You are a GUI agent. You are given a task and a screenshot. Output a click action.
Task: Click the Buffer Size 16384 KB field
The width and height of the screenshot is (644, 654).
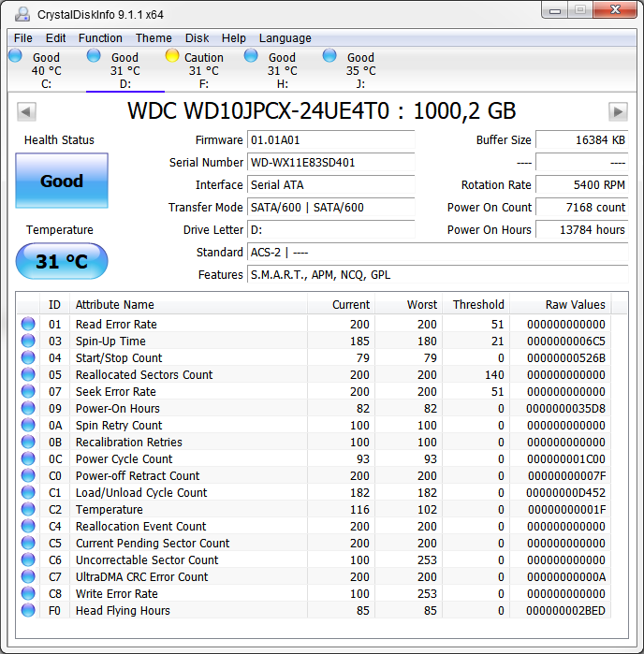click(582, 139)
